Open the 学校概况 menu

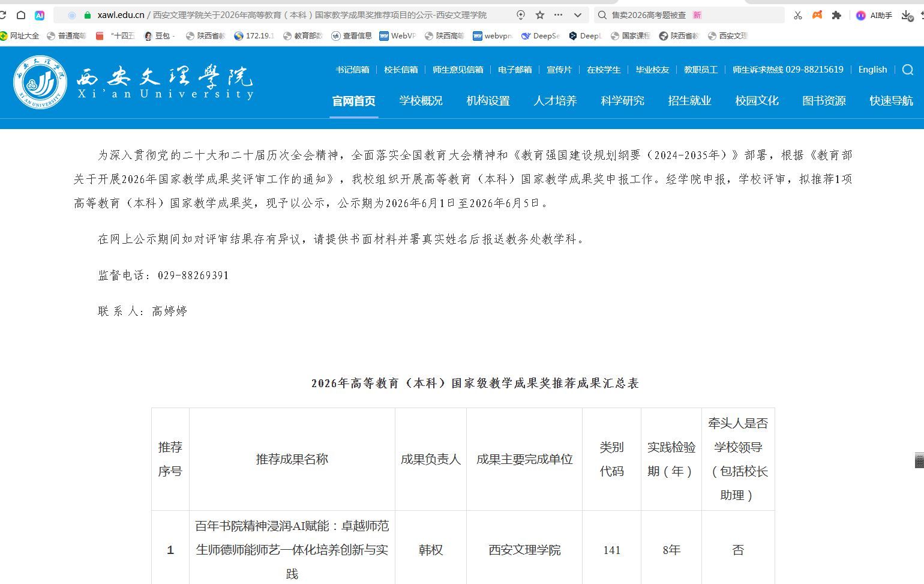tap(421, 101)
